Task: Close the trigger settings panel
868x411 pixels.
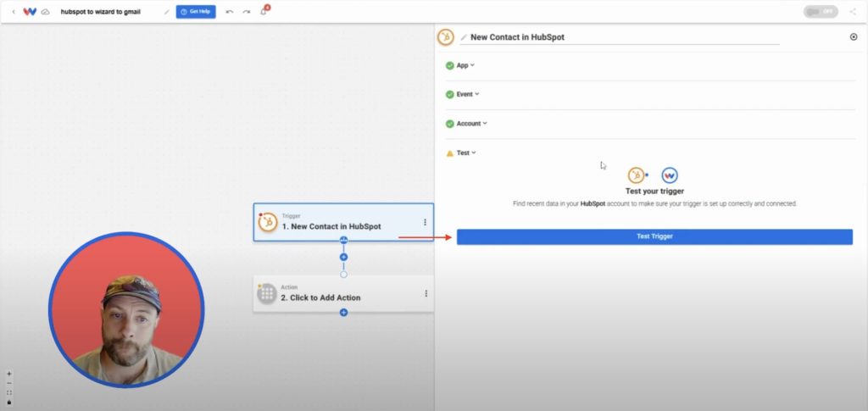Action: click(853, 37)
